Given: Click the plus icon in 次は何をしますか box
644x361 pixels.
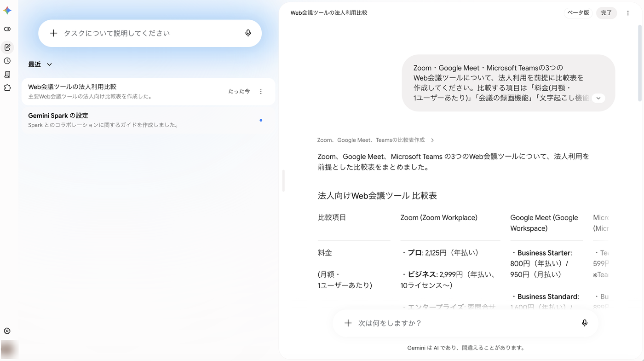Looking at the screenshot, I should (348, 323).
